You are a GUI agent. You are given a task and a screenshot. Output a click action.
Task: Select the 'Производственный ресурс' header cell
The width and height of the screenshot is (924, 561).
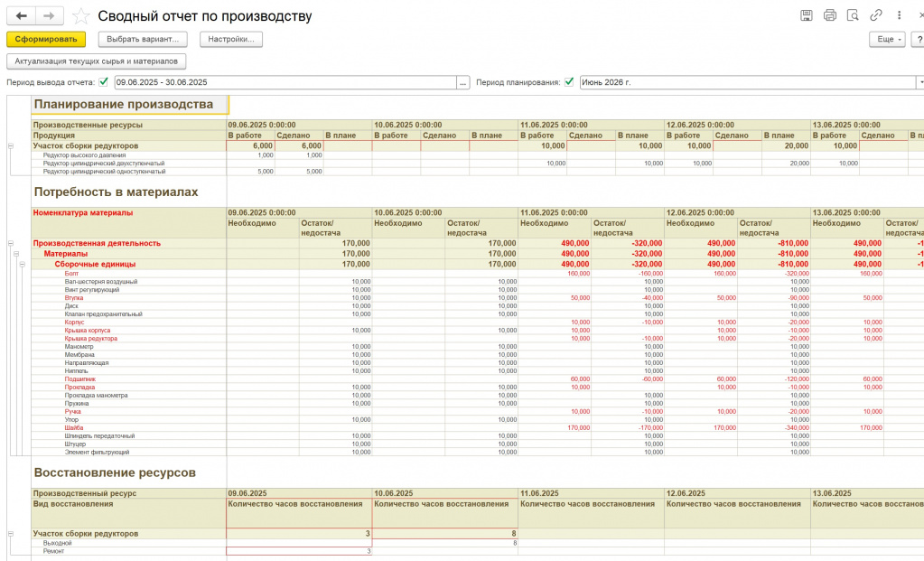129,493
